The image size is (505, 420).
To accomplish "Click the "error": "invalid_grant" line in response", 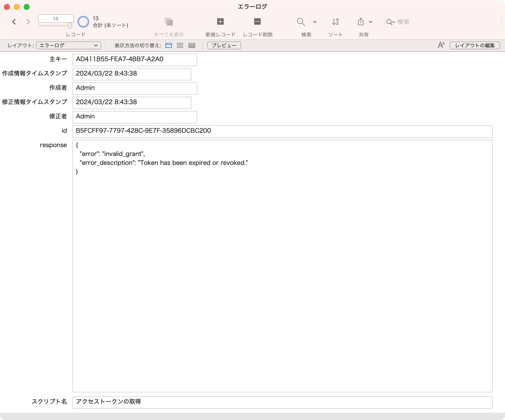I will tap(112, 154).
